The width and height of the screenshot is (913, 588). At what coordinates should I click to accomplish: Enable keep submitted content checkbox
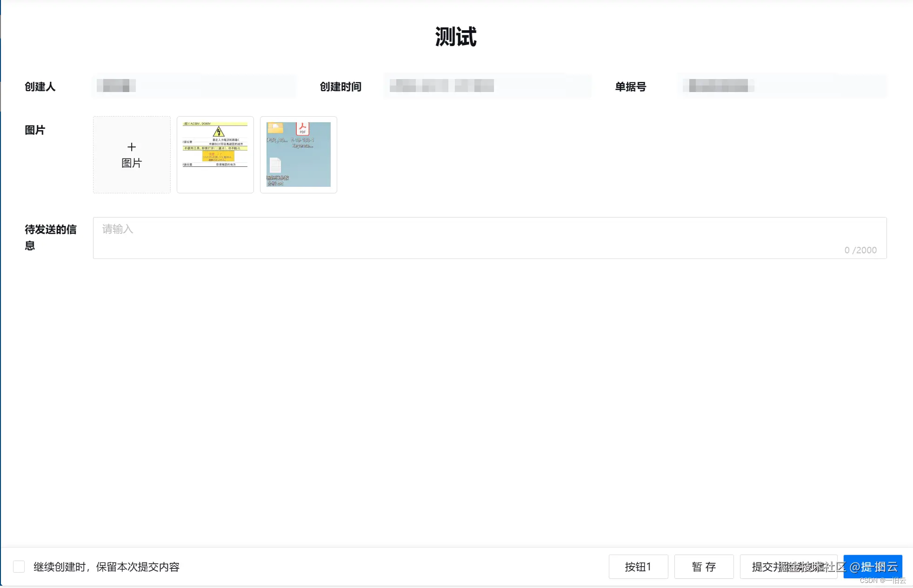[19, 567]
